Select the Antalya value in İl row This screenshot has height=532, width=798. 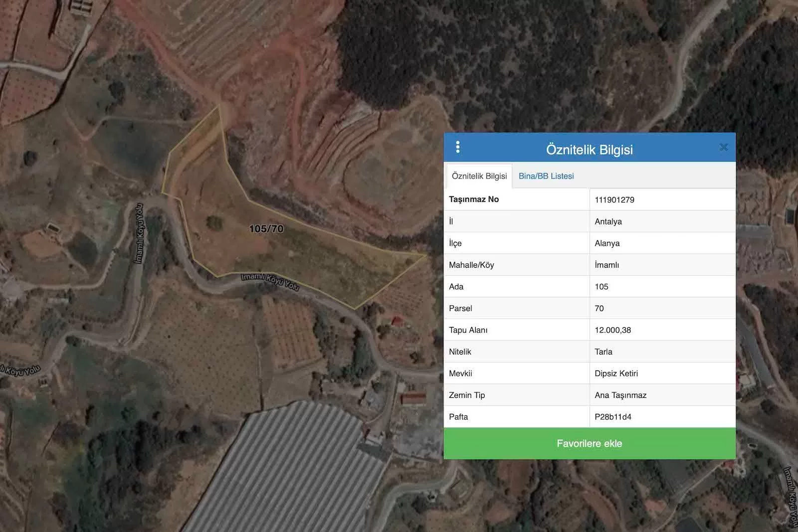click(x=608, y=221)
